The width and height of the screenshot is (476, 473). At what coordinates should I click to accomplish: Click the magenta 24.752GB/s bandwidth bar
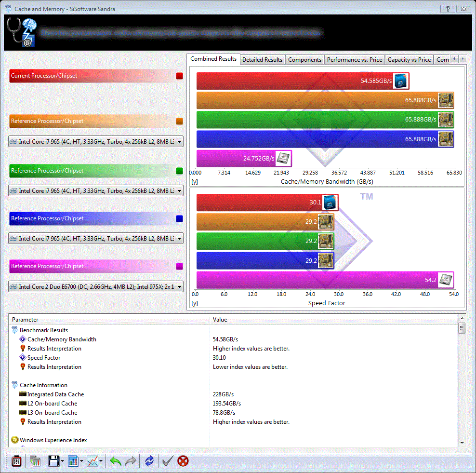tap(244, 158)
